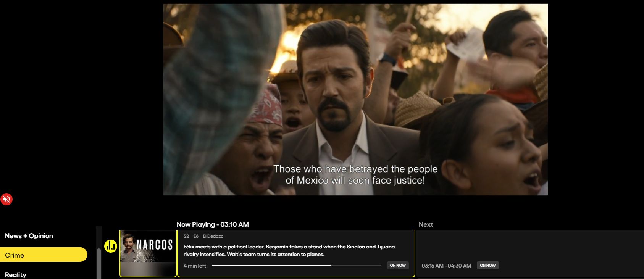
Task: Click the Narcos channel thumbnail
Action: point(148,253)
